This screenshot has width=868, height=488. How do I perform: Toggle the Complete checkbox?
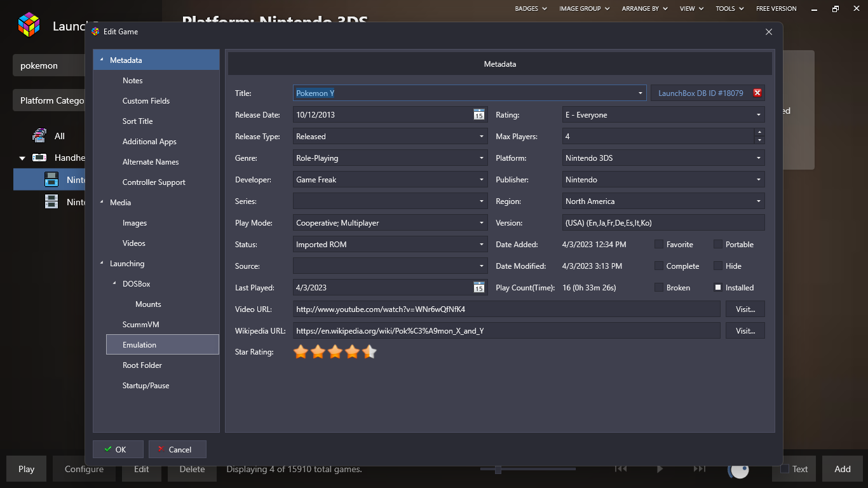click(x=659, y=266)
